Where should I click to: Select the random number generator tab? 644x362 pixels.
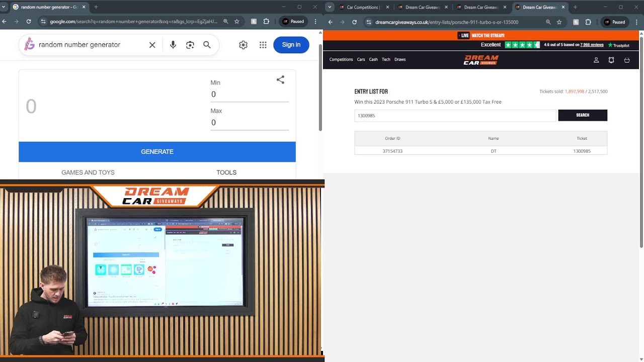(49, 7)
